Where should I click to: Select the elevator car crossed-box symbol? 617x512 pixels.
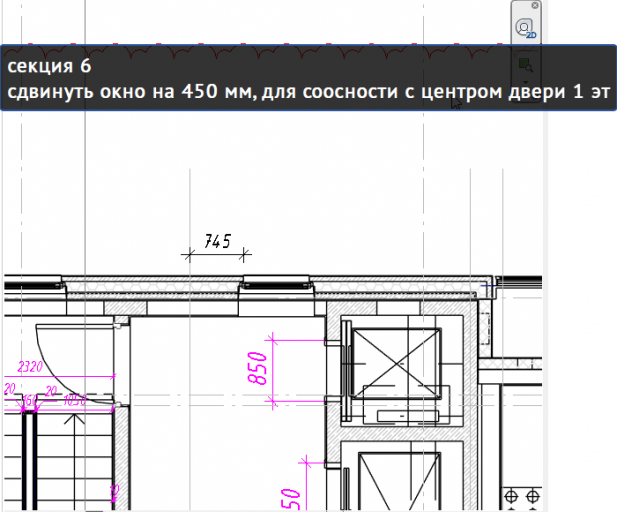(x=396, y=363)
